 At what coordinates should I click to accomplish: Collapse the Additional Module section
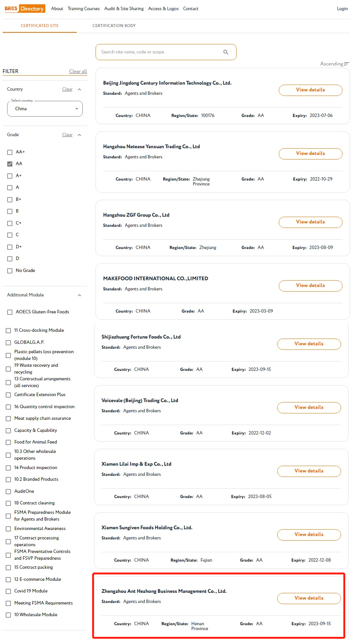[79, 295]
